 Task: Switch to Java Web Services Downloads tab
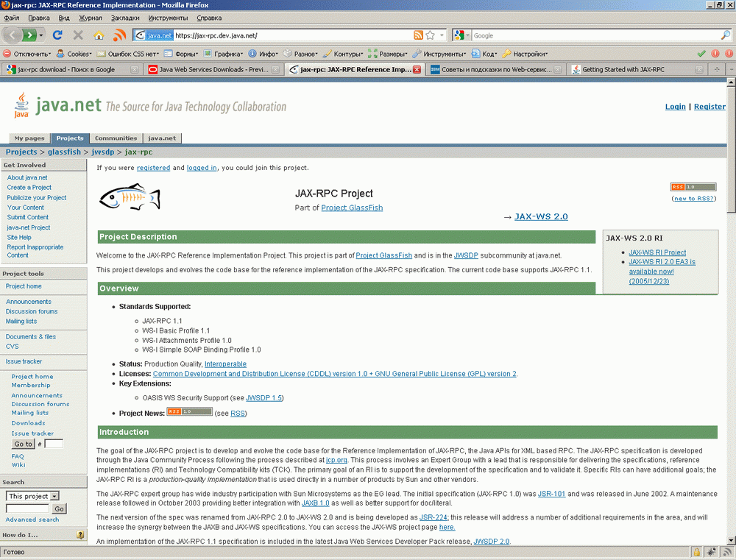point(213,69)
